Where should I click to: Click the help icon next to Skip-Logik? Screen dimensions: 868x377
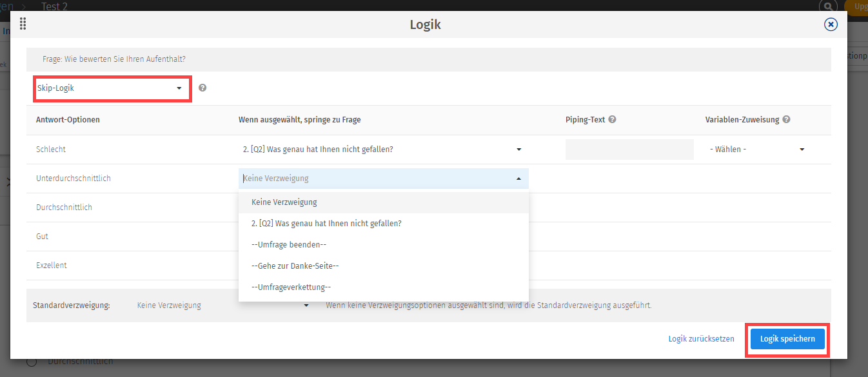tap(202, 87)
